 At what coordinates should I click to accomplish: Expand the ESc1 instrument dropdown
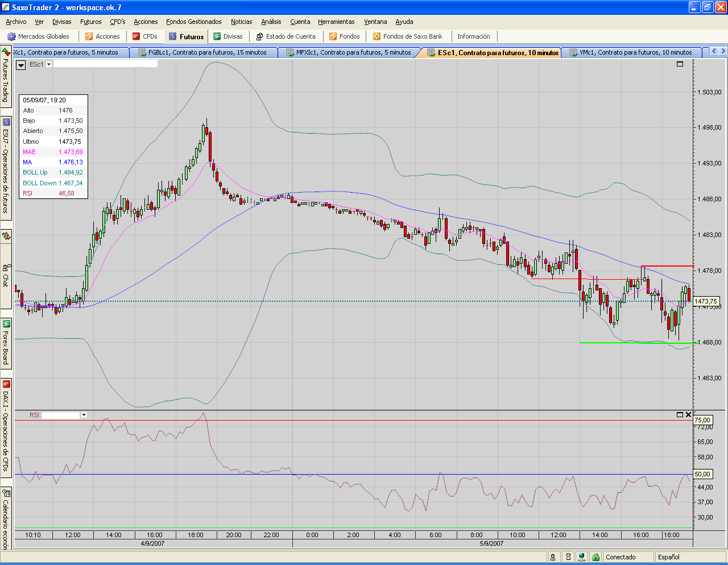pos(49,65)
